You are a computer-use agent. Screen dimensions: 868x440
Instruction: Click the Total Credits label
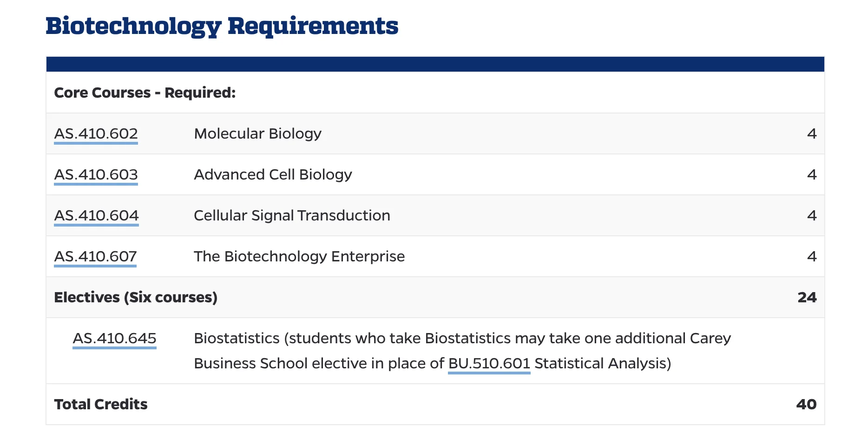tap(101, 405)
